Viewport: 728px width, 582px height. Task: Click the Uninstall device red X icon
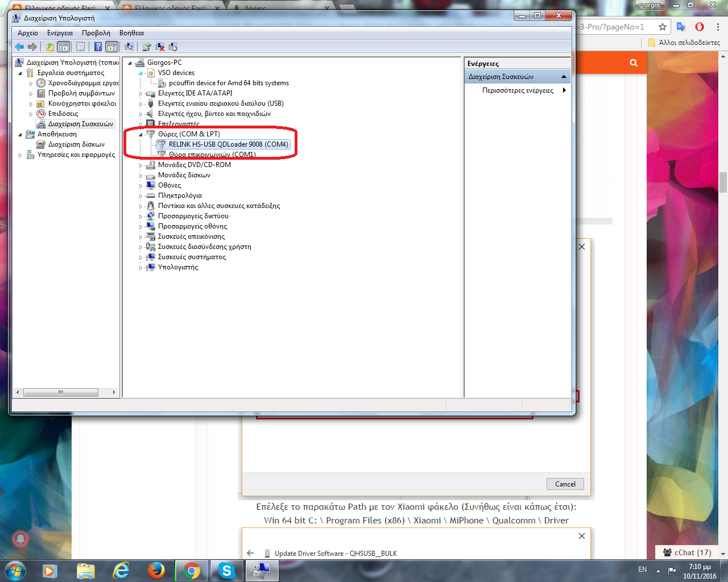(160, 47)
